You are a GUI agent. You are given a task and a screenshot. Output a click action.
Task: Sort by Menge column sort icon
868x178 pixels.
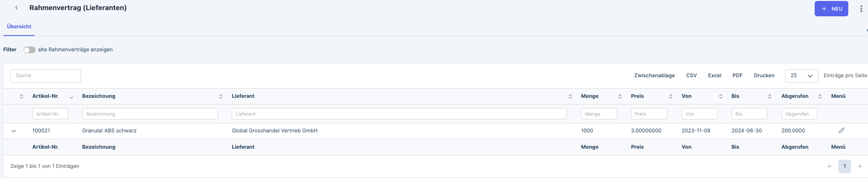(620, 96)
